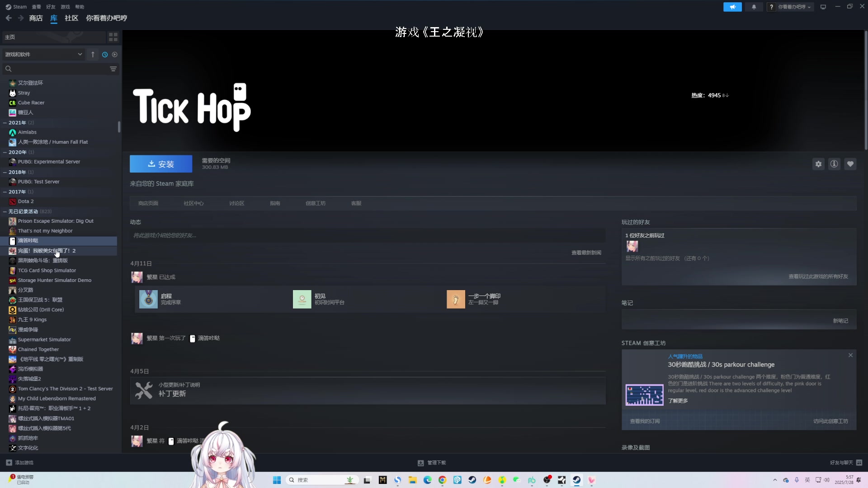Open the 主页 library home
Image resolution: width=868 pixels, height=488 pixels.
[53, 37]
